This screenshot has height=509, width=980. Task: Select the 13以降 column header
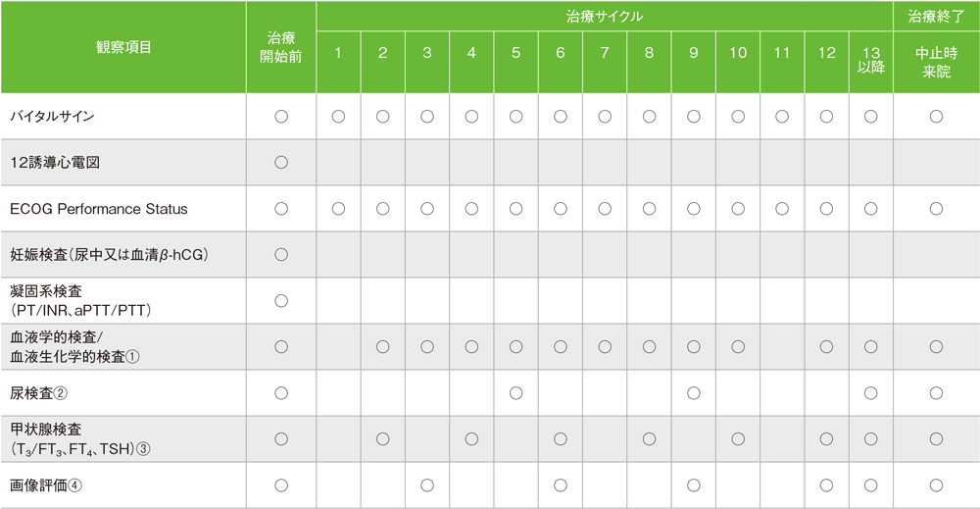click(x=870, y=62)
